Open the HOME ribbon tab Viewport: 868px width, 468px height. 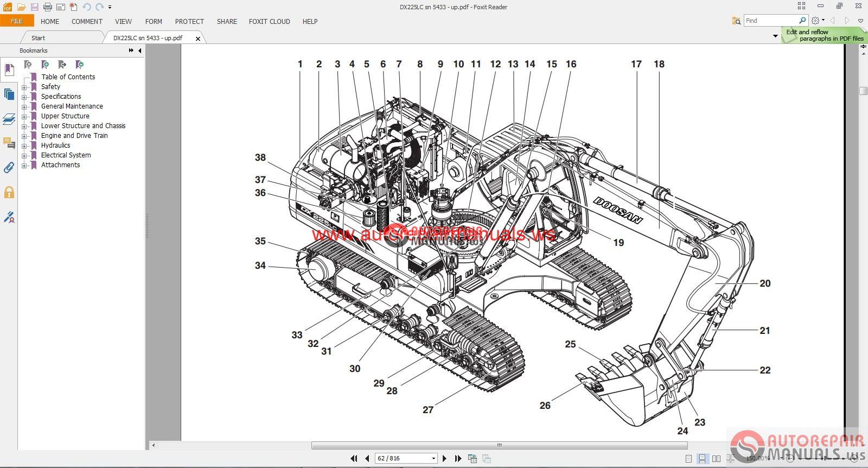click(x=50, y=22)
